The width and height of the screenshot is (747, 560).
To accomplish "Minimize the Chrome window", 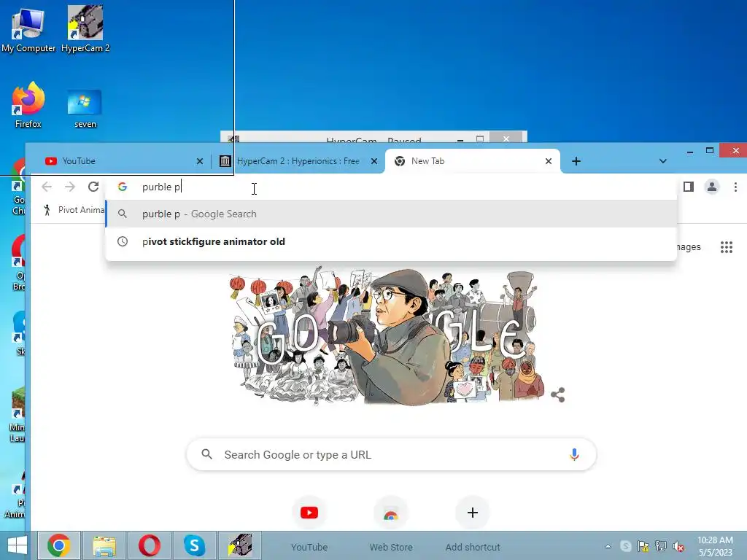I will [x=690, y=151].
